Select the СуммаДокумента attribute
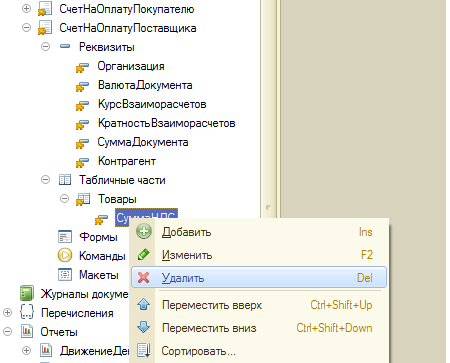450x363 pixels. [x=143, y=142]
